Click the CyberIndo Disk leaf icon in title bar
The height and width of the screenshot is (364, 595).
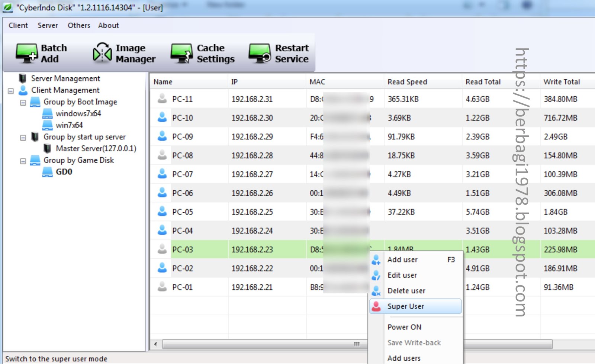pos(7,7)
